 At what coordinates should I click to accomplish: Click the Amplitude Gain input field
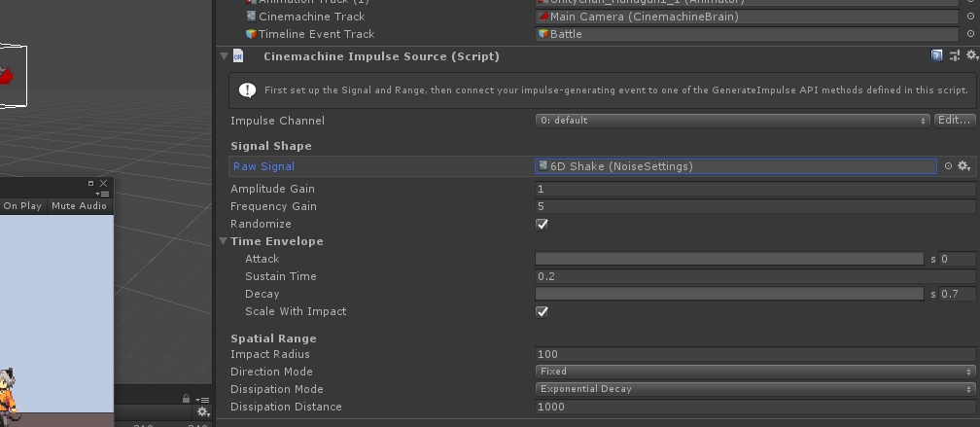click(755, 189)
